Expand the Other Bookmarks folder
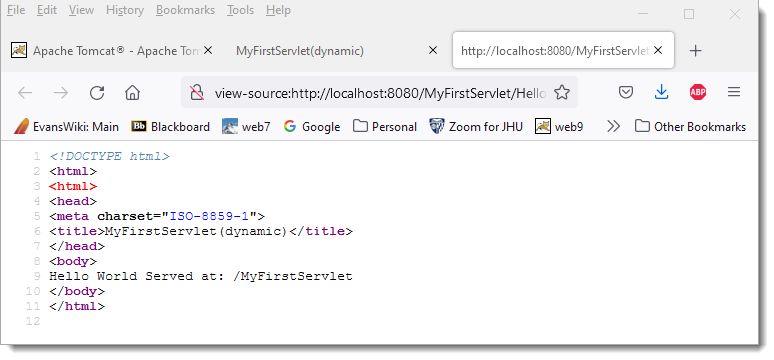This screenshot has width=774, height=360. [x=690, y=127]
